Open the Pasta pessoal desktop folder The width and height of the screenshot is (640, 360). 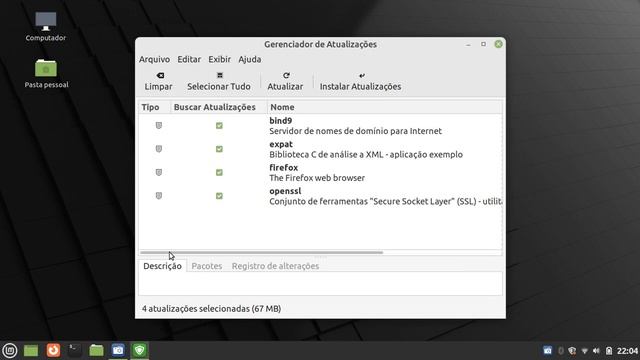46,73
